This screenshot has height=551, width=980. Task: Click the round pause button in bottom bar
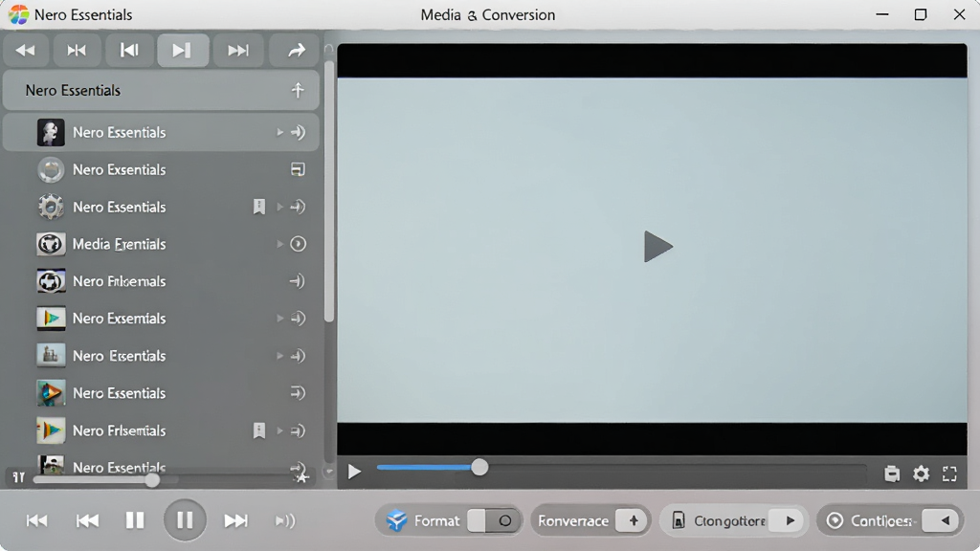pos(185,519)
